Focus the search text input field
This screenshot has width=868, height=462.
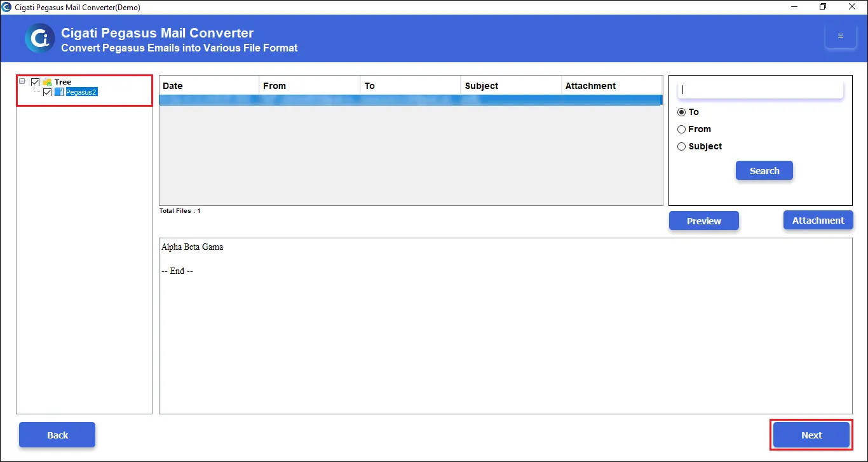(761, 90)
